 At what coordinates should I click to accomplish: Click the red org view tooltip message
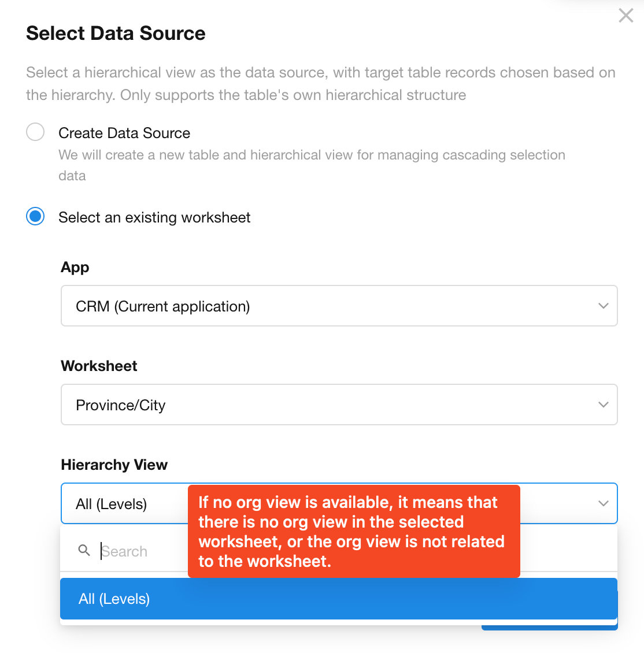[354, 531]
